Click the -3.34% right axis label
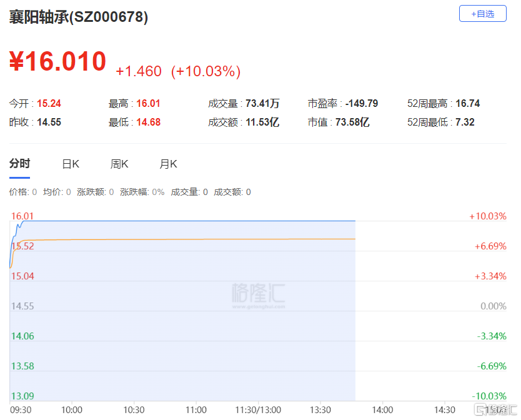Image resolution: width=521 pixels, height=420 pixels. [492, 336]
